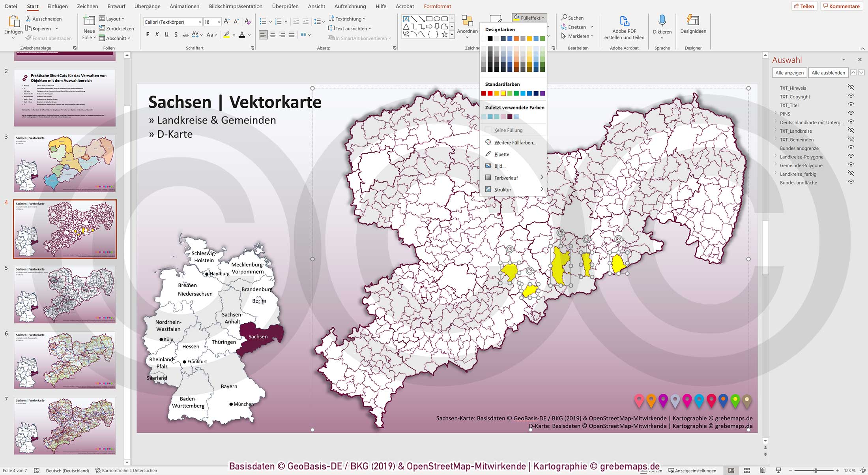
Task: Select the Format übertragen (Format Painter) icon
Action: pos(28,38)
